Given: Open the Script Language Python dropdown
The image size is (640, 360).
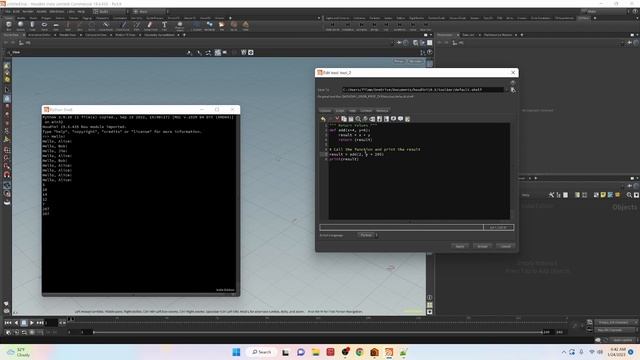Looking at the screenshot, I should 367,235.
